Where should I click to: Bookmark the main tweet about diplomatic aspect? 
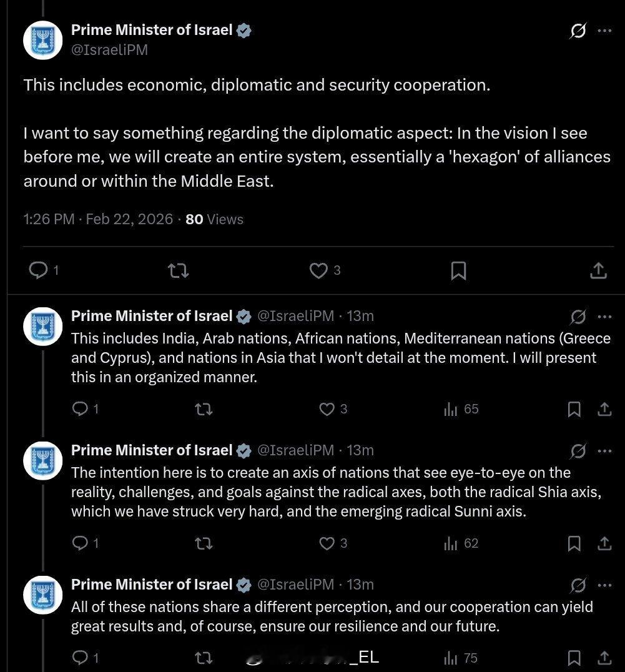click(458, 270)
